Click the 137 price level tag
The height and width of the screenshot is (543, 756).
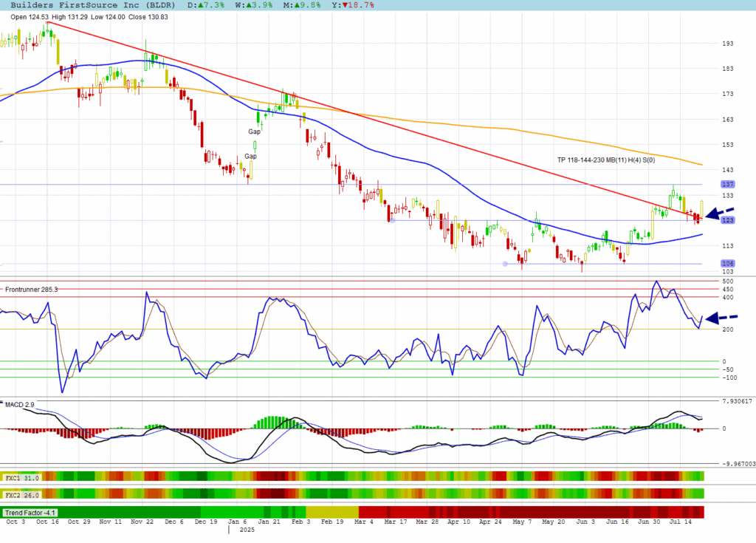727,185
